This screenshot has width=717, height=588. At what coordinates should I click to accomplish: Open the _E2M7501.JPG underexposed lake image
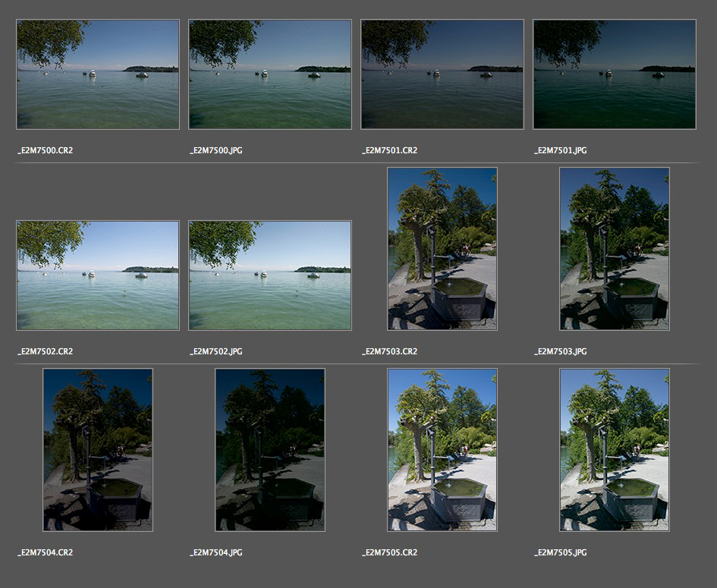pos(615,74)
